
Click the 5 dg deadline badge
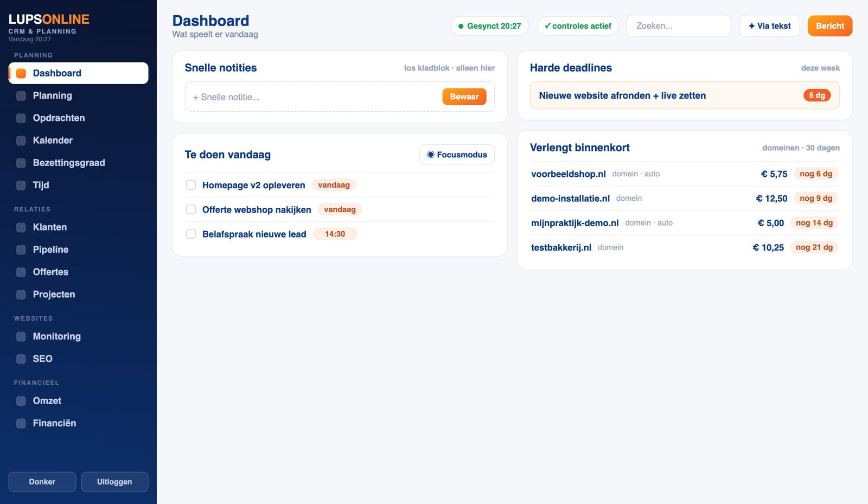(x=817, y=95)
